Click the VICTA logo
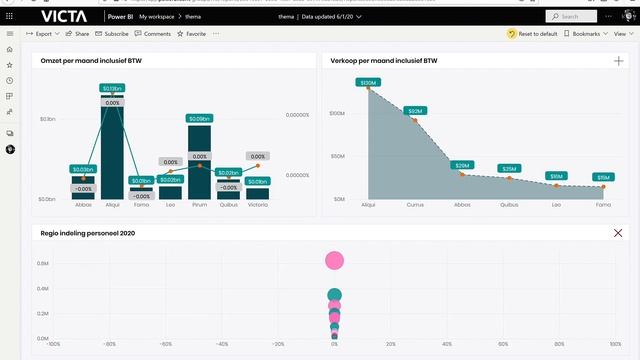Image resolution: width=640 pixels, height=360 pixels. pos(64,17)
